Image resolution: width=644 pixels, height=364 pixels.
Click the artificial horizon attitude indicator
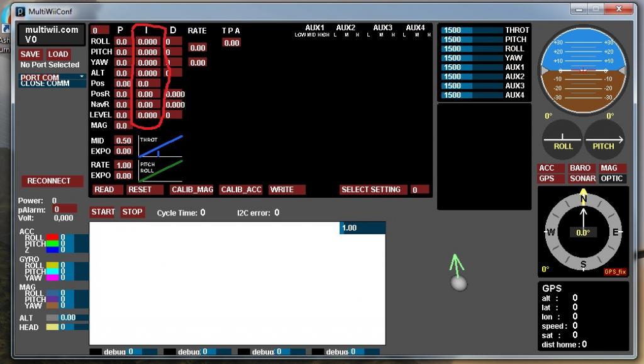point(583,70)
